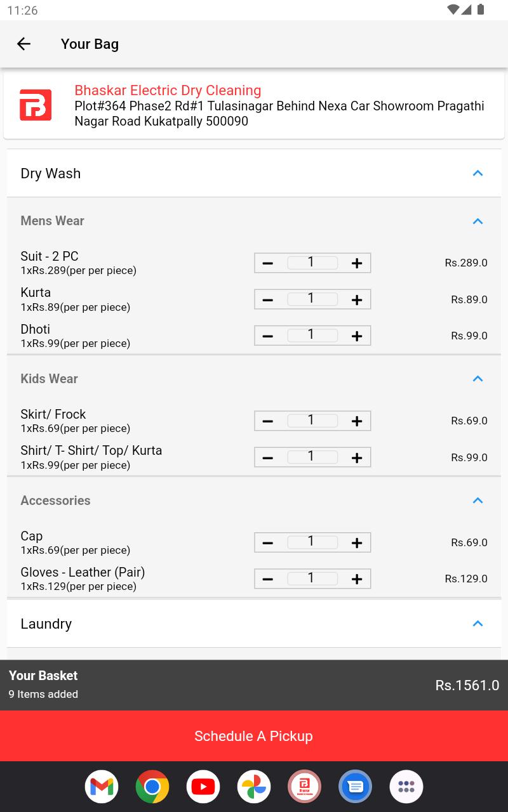Image resolution: width=508 pixels, height=812 pixels.
Task: Increase Cap quantity with plus
Action: click(x=357, y=543)
